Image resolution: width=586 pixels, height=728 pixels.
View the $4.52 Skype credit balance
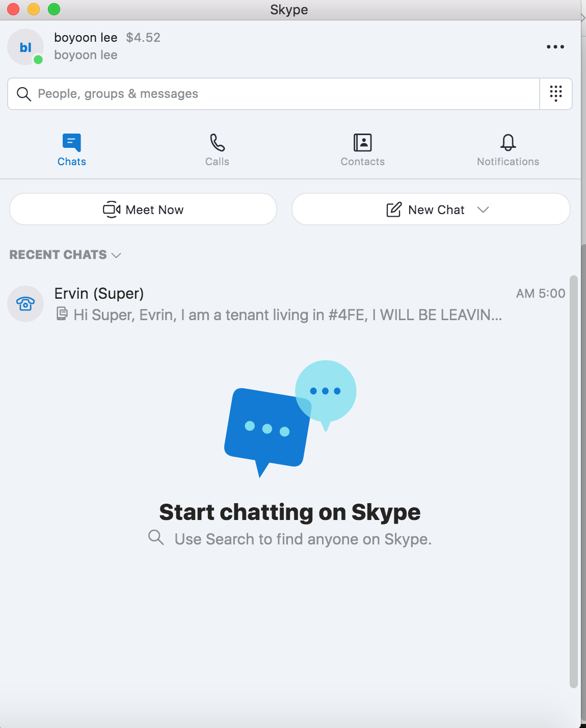point(143,38)
